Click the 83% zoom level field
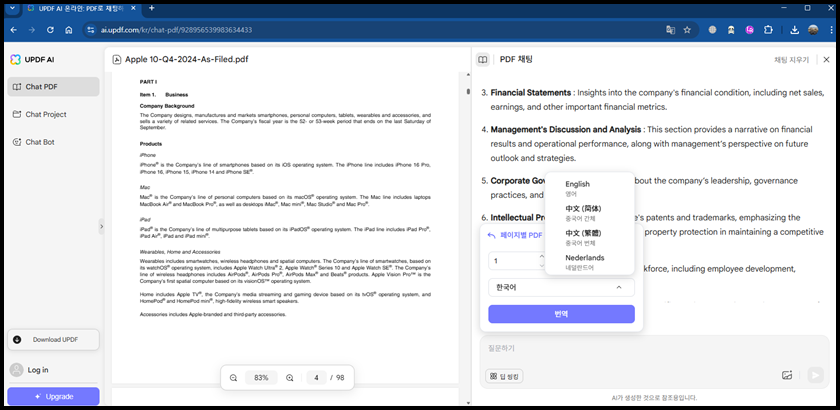Viewport: 840px width, 410px height. click(x=261, y=378)
